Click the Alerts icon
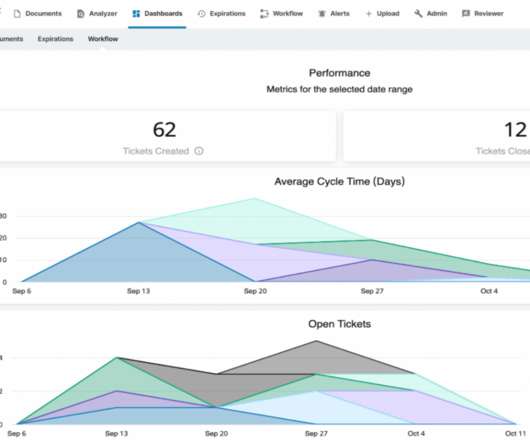Image resolution: width=530 pixels, height=442 pixels. coord(322,14)
